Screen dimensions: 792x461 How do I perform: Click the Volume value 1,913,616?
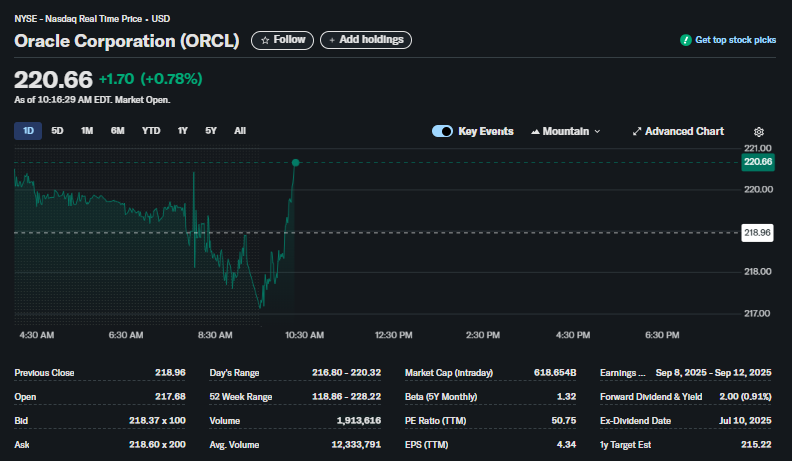pos(359,421)
